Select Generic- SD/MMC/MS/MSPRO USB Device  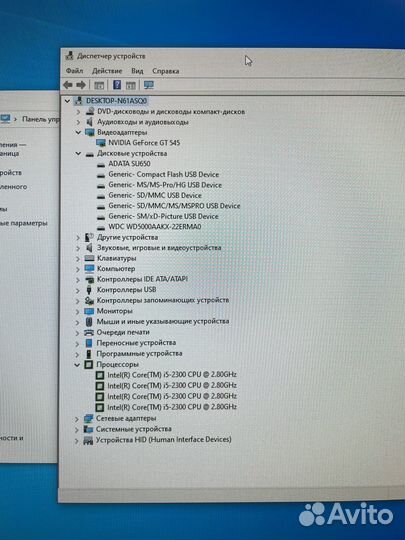click(174, 206)
